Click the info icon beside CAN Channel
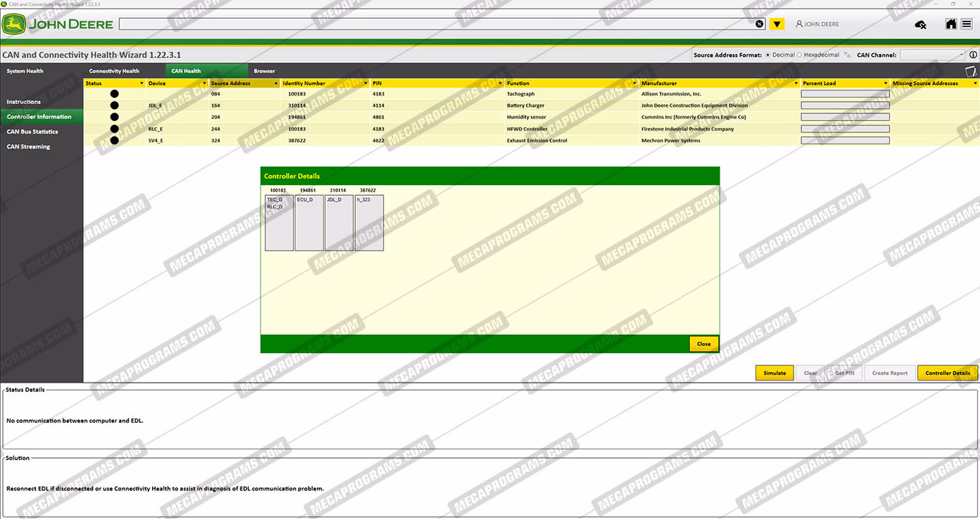The height and width of the screenshot is (519, 980). pyautogui.click(x=974, y=55)
